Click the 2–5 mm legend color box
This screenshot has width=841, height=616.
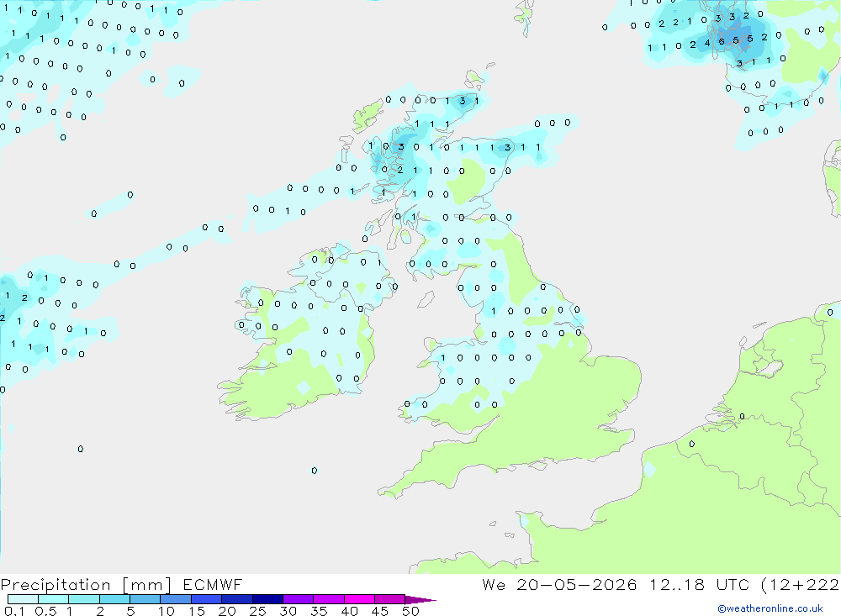(114, 599)
